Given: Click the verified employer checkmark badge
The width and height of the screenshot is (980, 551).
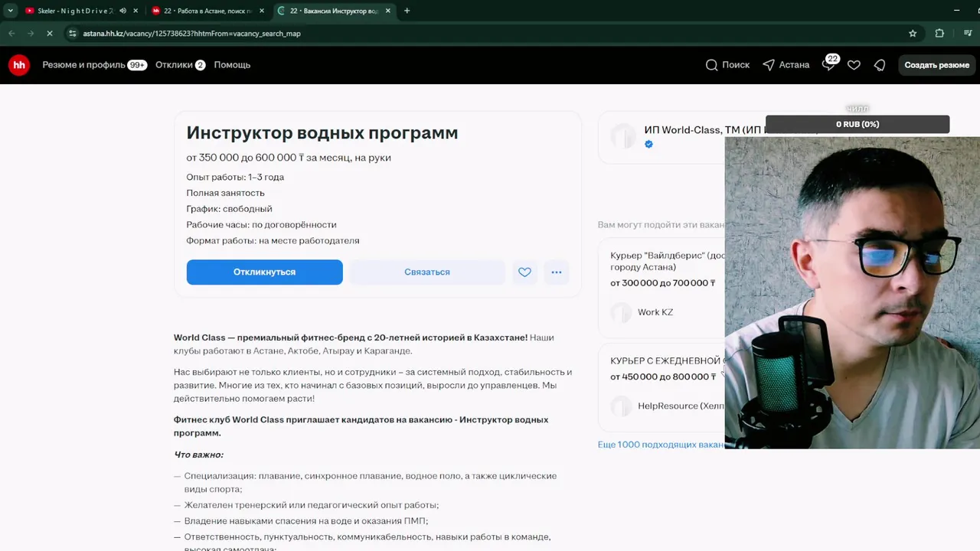Looking at the screenshot, I should pos(648,144).
